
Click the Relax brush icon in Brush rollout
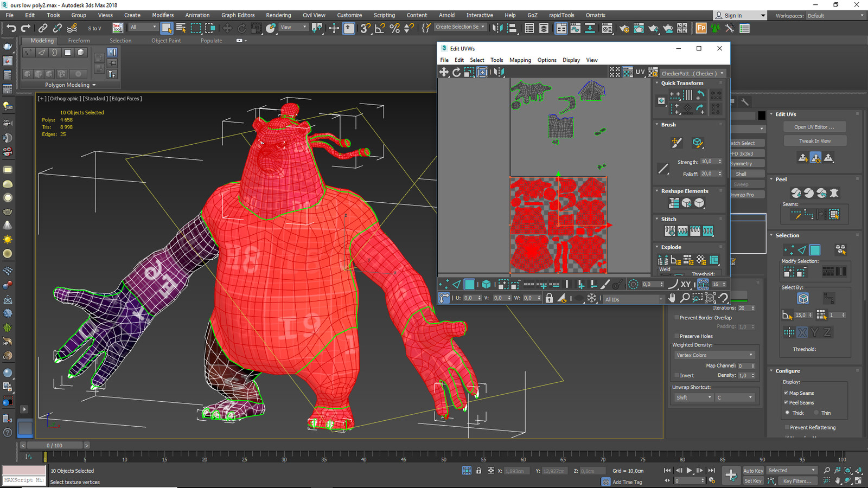(697, 143)
